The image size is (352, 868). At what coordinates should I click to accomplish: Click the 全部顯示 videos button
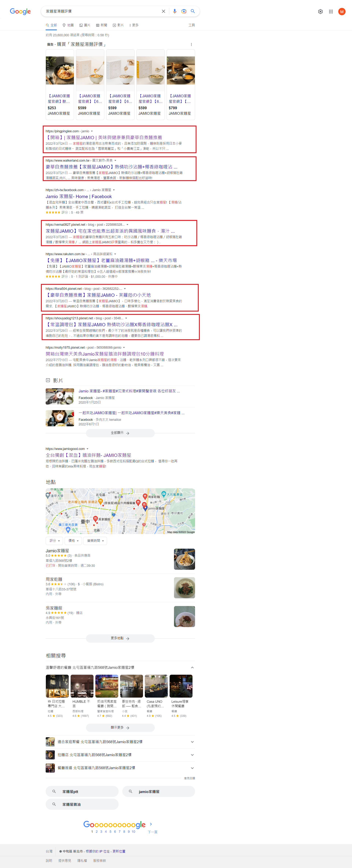point(120,433)
